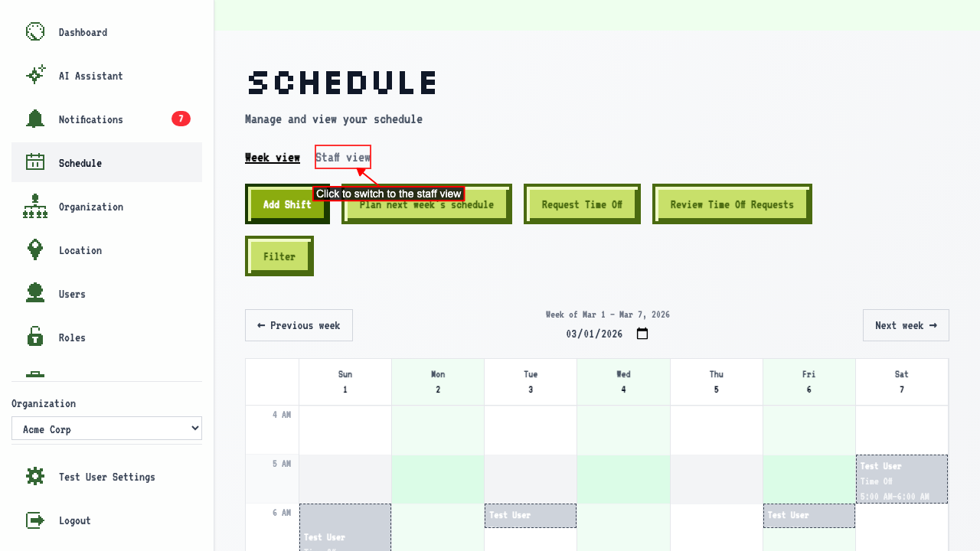Open the date picker calendar icon
The image size is (980, 551).
(x=642, y=334)
